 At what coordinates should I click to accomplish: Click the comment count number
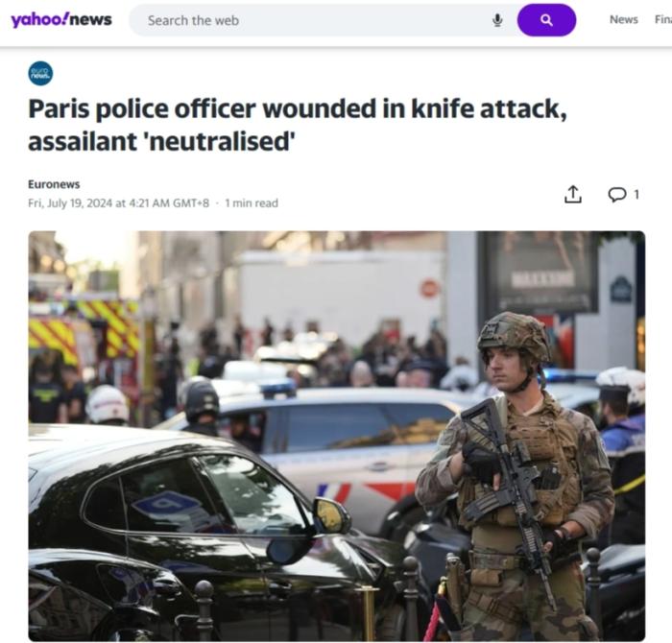[636, 195]
